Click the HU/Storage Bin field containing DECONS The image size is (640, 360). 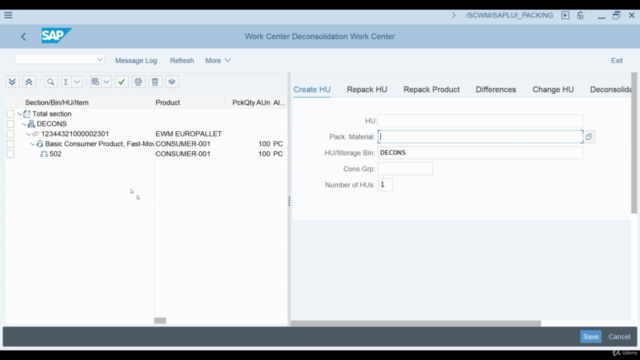point(480,153)
